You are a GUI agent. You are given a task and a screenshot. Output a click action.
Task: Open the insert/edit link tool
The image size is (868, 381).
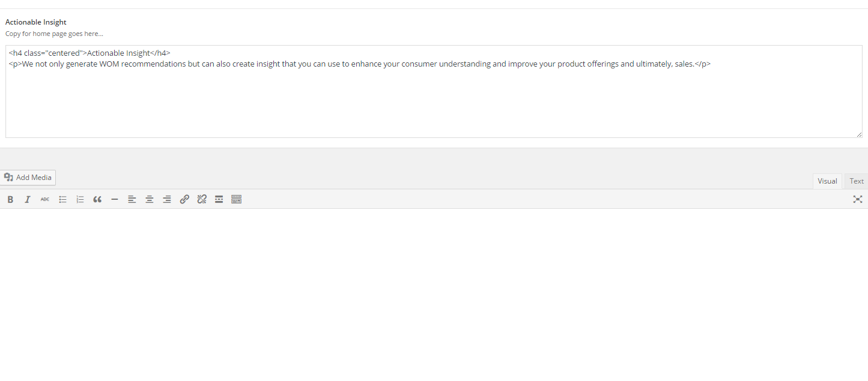point(184,199)
